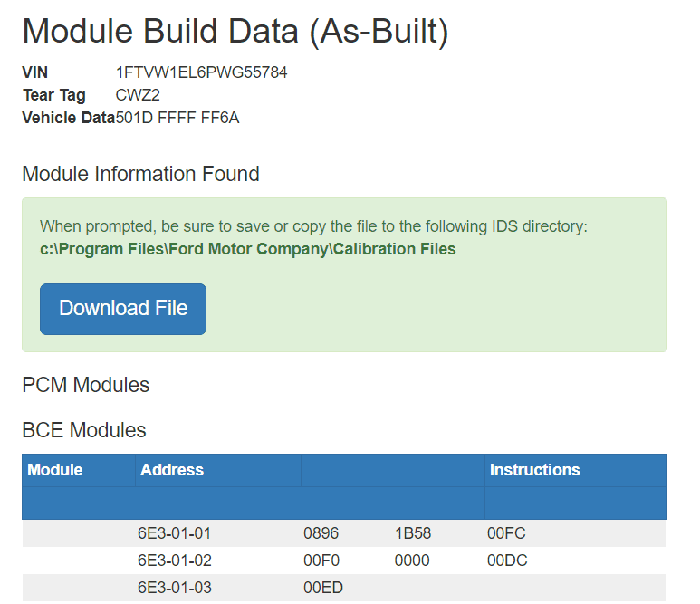
Task: Select address 6E3-01-01 in the table
Action: coord(175,533)
